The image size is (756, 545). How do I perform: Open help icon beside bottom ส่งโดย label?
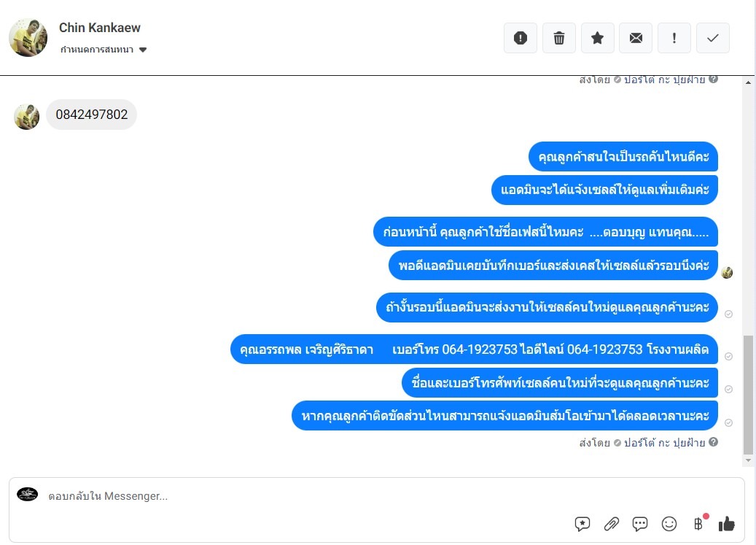[x=714, y=442]
